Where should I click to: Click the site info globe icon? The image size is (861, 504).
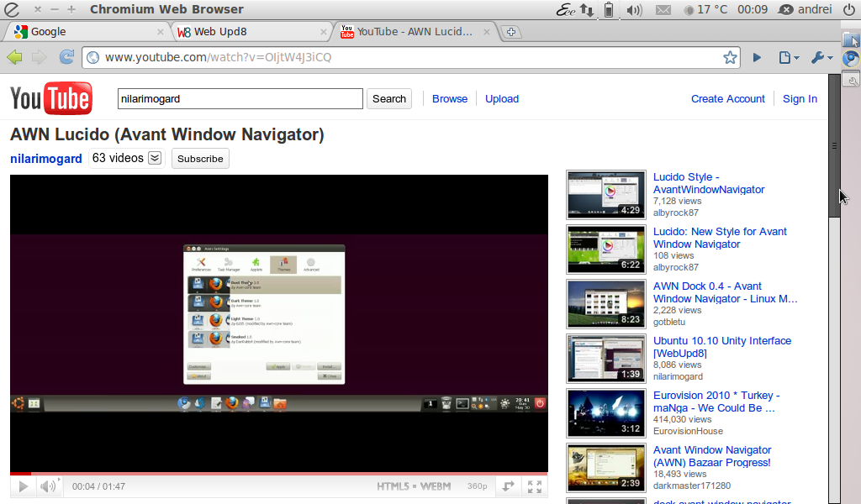point(92,57)
